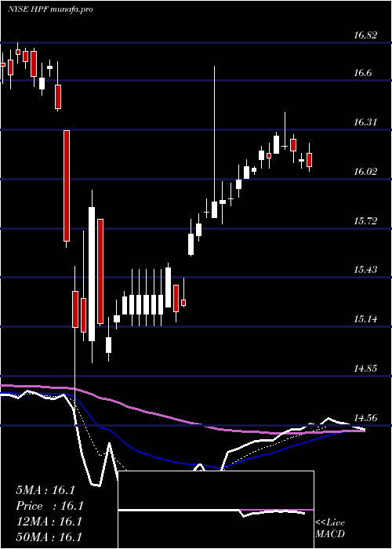
Task: Click the '12MA : 16.1' readout
Action: [49, 522]
